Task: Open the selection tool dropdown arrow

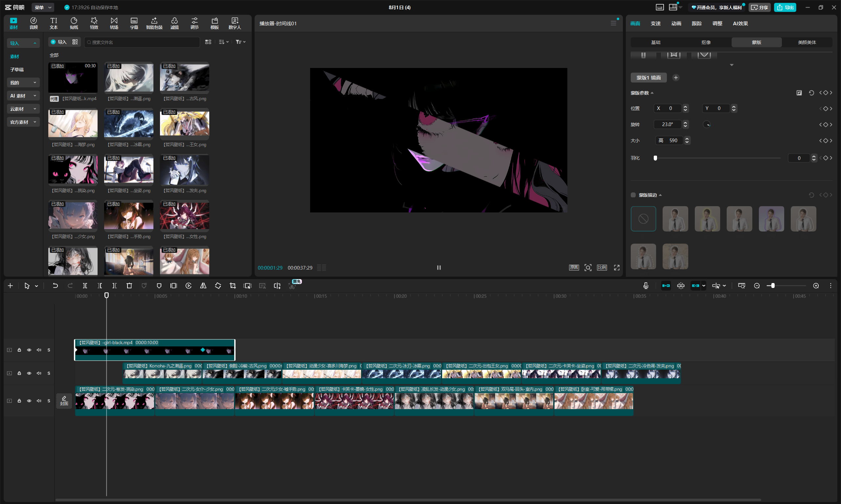Action: pos(36,286)
